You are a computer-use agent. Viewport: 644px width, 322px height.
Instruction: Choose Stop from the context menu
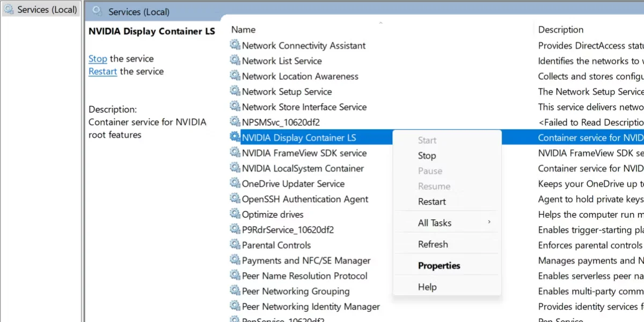pos(427,156)
